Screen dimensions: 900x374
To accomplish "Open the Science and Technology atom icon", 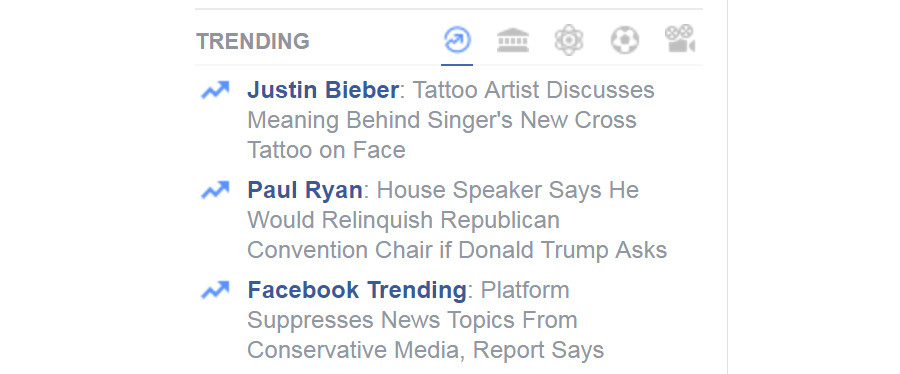I will 569,41.
